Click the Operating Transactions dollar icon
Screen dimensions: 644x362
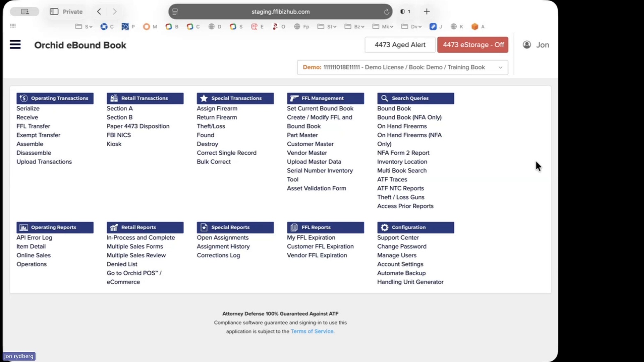click(24, 98)
